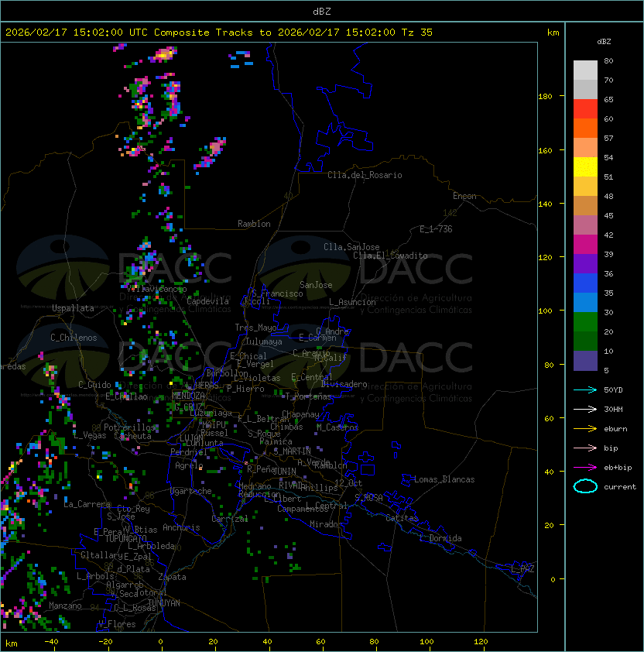The width and height of the screenshot is (644, 652).
Task: Click the green 20-30 dBZ color band
Action: click(585, 322)
